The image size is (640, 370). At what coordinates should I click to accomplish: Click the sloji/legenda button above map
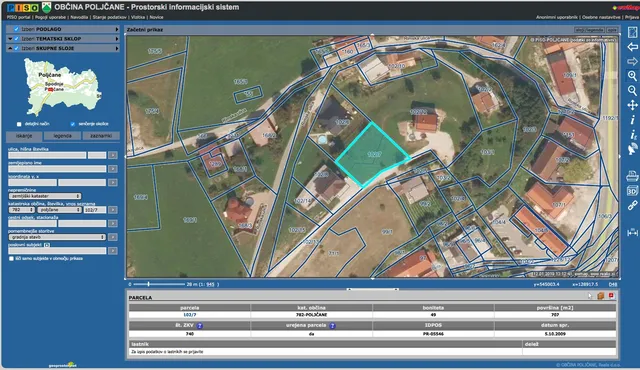coord(589,30)
